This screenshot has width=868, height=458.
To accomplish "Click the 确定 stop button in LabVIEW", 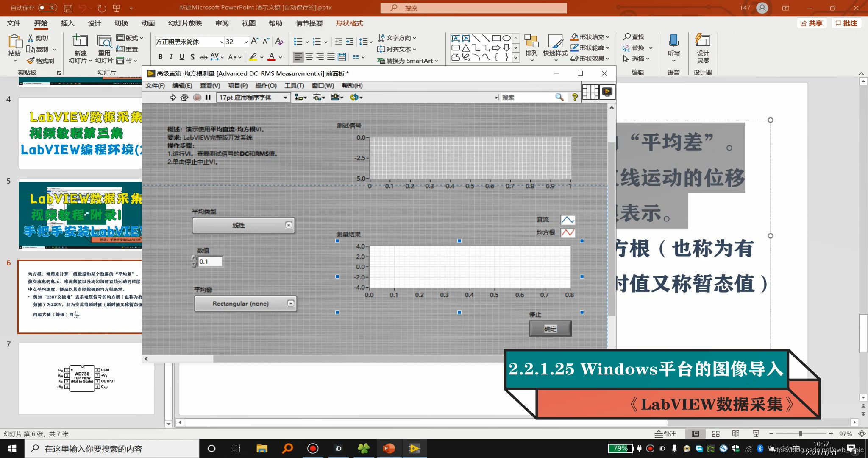I will (x=550, y=329).
